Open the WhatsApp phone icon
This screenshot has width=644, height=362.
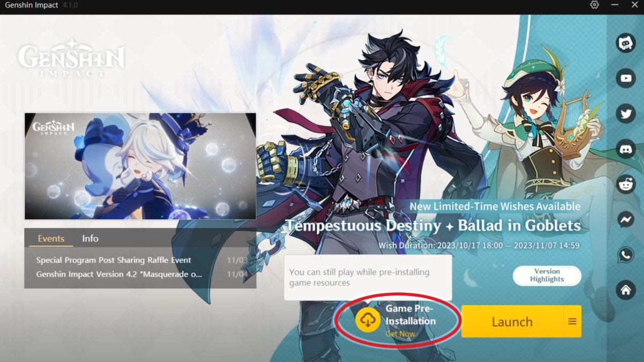(626, 255)
